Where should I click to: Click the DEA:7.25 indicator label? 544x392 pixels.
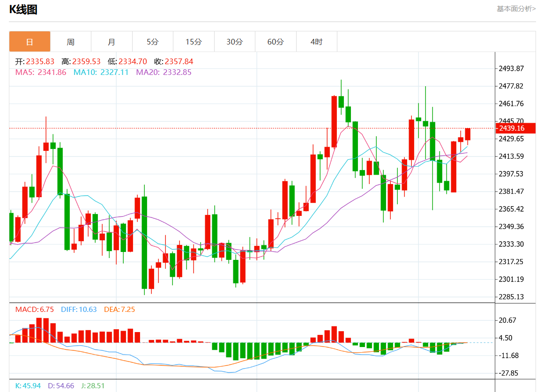point(119,310)
